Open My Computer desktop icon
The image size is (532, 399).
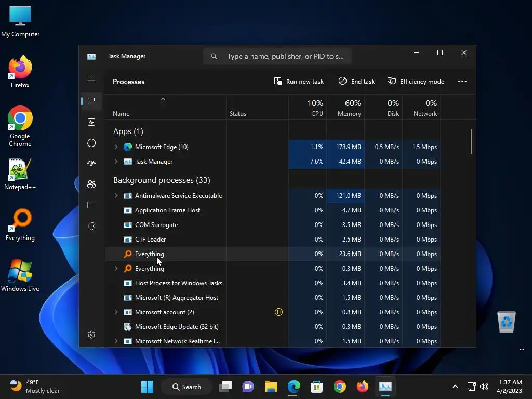(20, 22)
